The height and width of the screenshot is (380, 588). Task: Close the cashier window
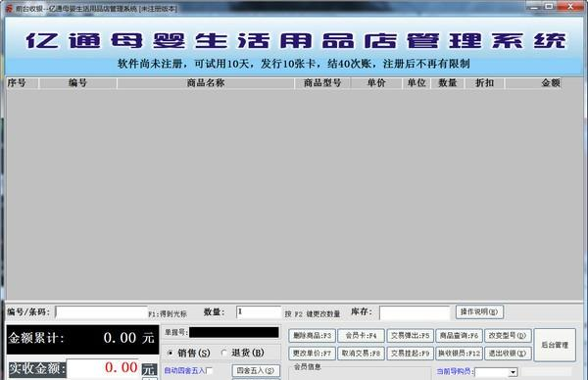coord(570,7)
